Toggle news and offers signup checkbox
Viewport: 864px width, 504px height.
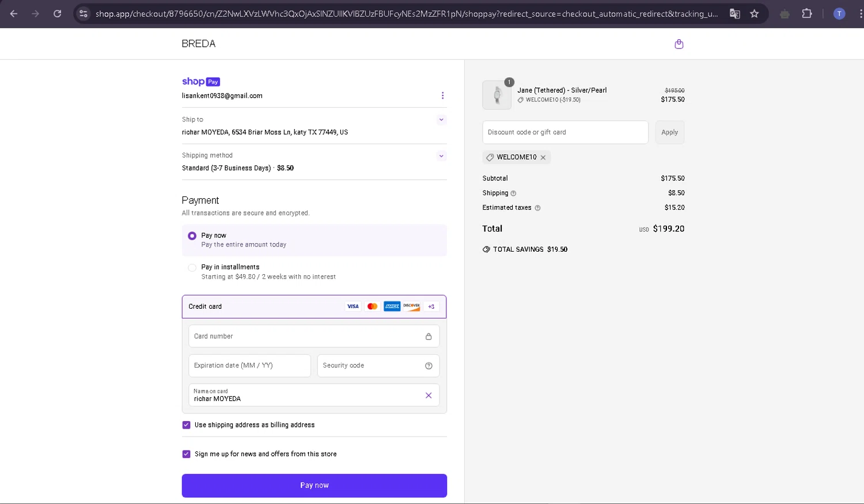186,454
